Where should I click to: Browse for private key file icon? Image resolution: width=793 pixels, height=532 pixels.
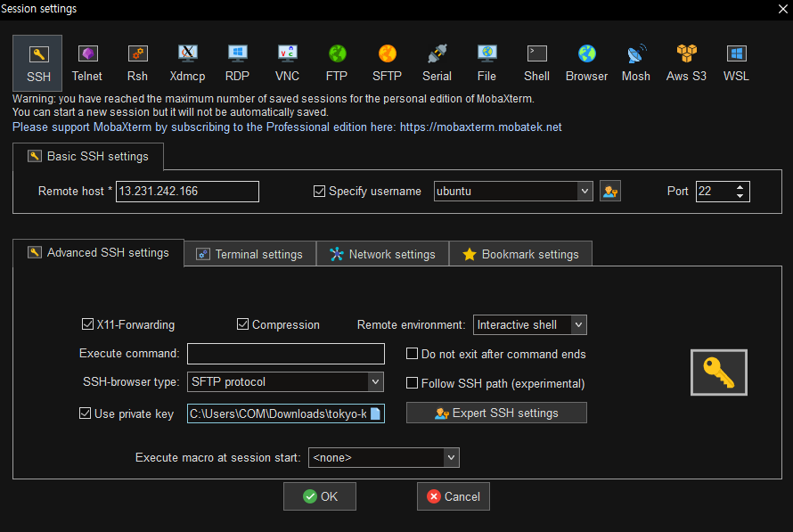pyautogui.click(x=375, y=413)
